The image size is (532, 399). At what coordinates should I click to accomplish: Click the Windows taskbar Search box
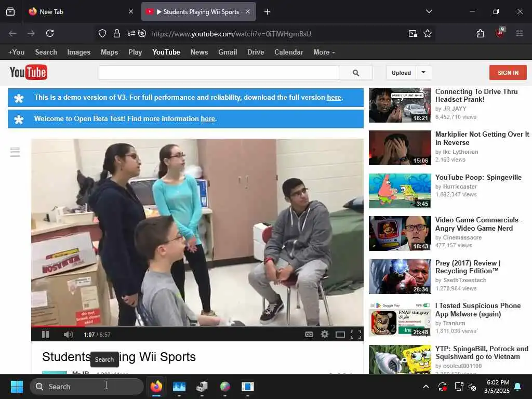[x=87, y=387]
